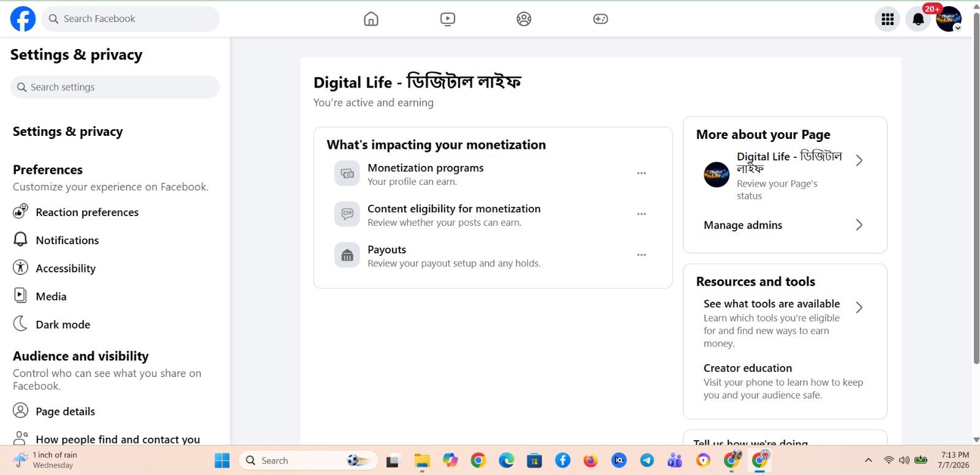Click the Accessibility person icon
The width and height of the screenshot is (980, 475).
pyautogui.click(x=20, y=267)
